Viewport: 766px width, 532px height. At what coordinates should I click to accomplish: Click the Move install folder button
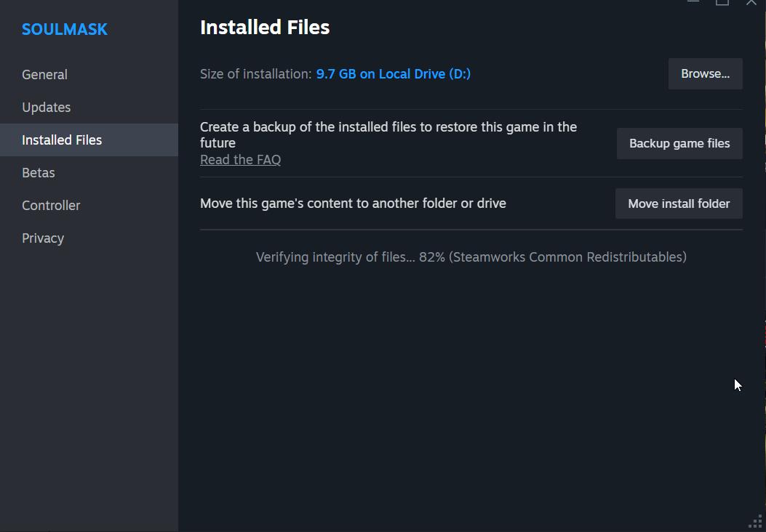(677, 203)
